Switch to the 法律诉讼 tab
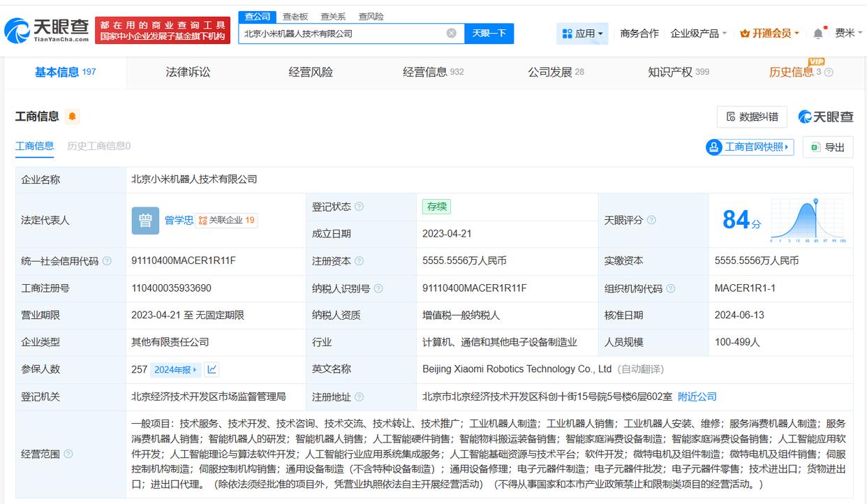The image size is (867, 504). (x=188, y=72)
